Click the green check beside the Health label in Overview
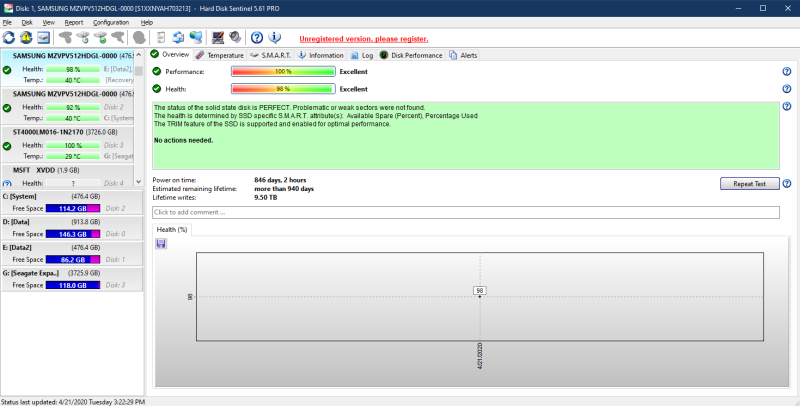The image size is (800, 406). 157,89
